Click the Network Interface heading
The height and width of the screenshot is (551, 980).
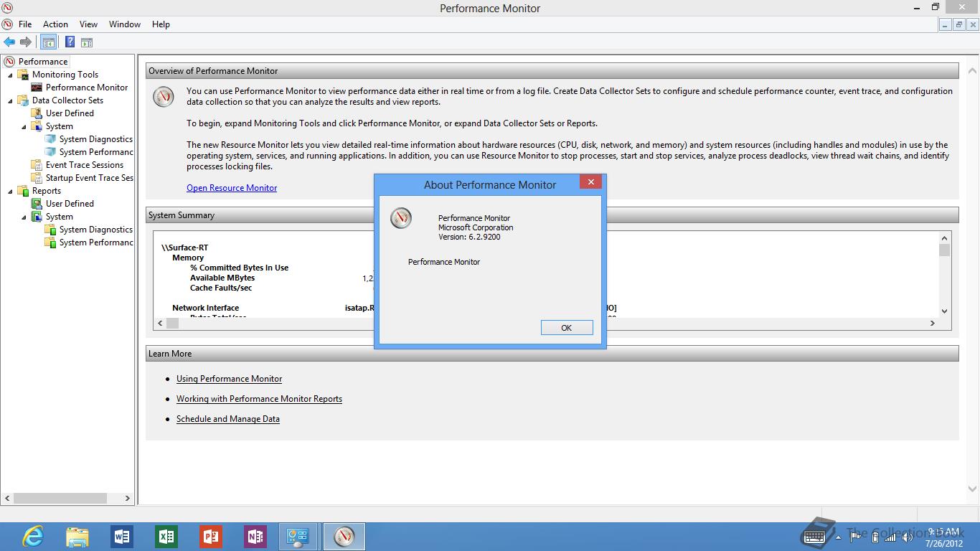(x=205, y=308)
